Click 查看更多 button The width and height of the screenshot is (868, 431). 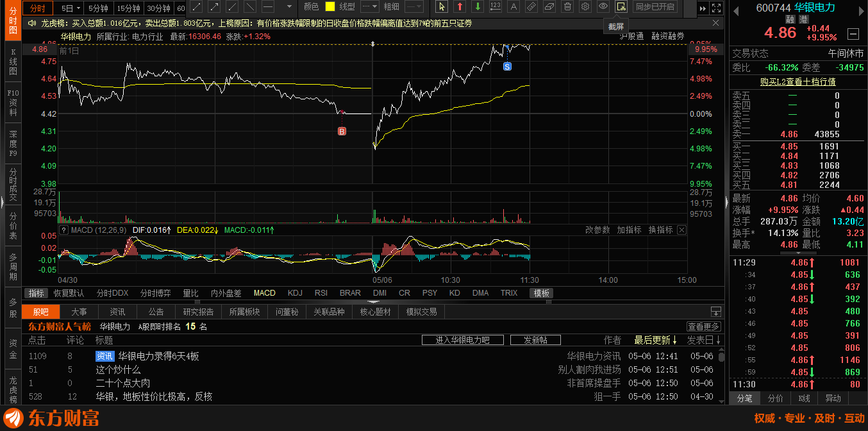click(x=703, y=326)
